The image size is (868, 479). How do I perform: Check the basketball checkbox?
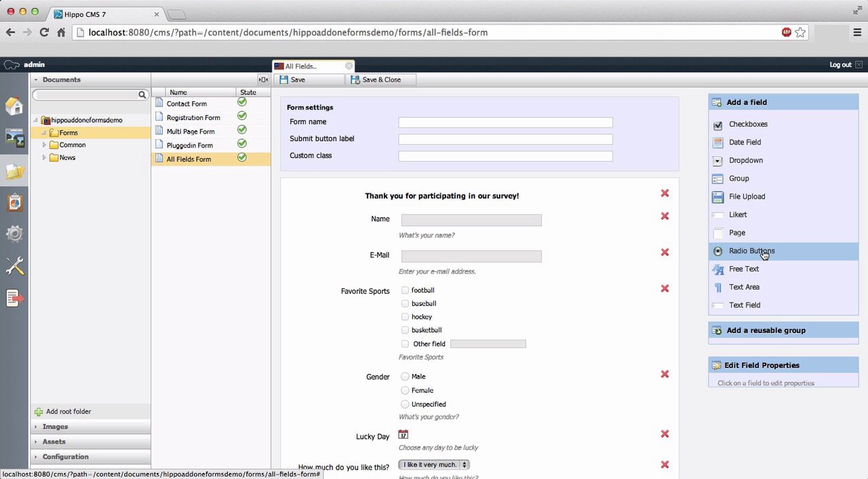click(x=405, y=330)
